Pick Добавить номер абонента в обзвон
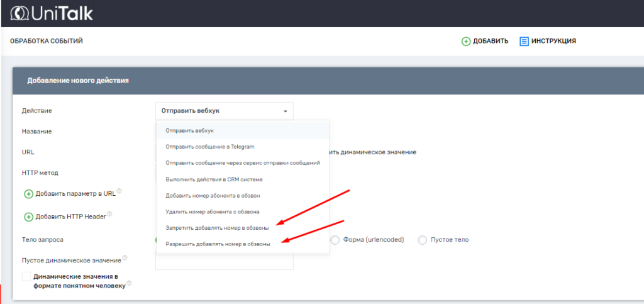644x304 pixels. pos(213,196)
